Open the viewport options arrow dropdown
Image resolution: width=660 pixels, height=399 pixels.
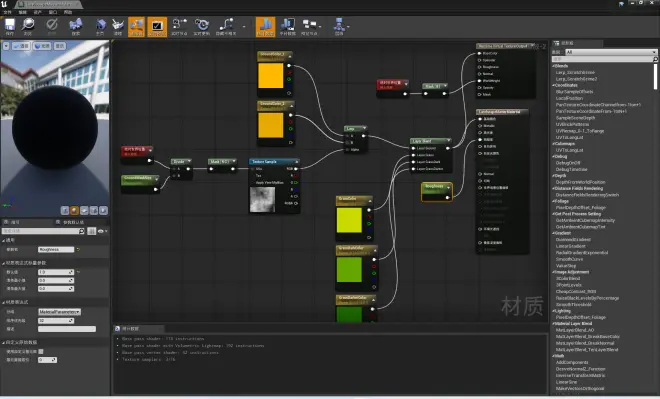[x=6, y=46]
